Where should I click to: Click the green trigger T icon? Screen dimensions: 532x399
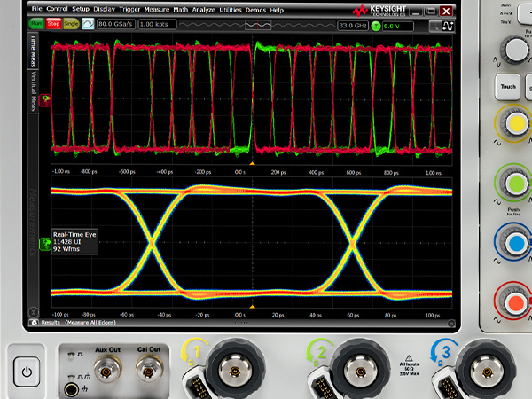pyautogui.click(x=376, y=26)
